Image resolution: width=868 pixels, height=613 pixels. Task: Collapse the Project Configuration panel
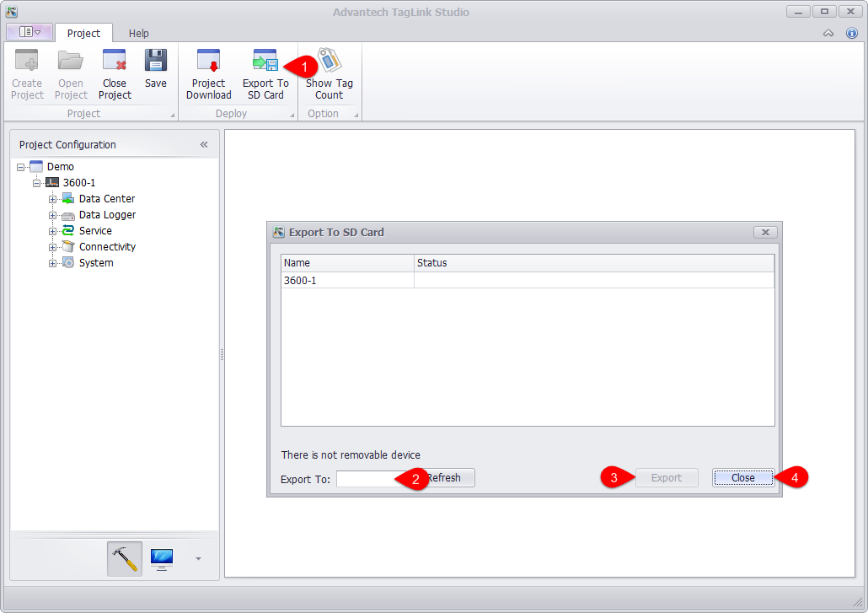point(204,145)
